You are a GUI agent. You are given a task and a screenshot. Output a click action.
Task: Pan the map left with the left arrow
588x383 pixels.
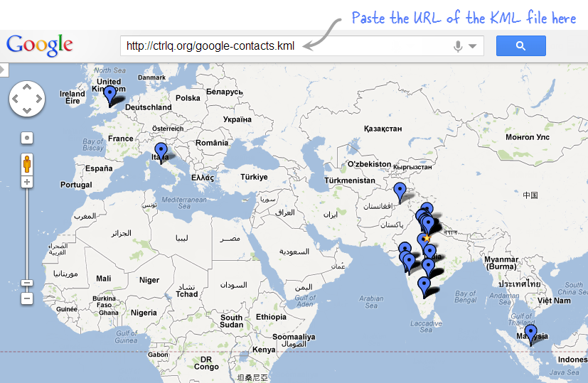coord(16,99)
